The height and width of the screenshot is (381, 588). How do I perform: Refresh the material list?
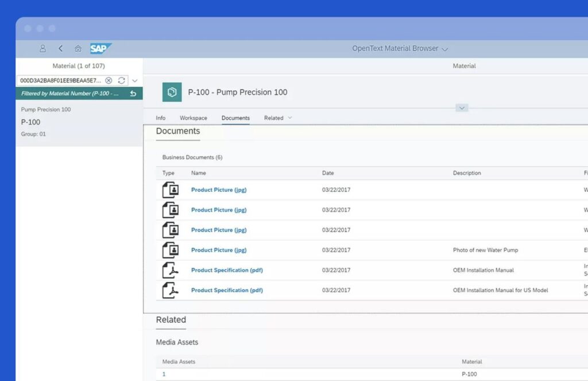tap(122, 80)
